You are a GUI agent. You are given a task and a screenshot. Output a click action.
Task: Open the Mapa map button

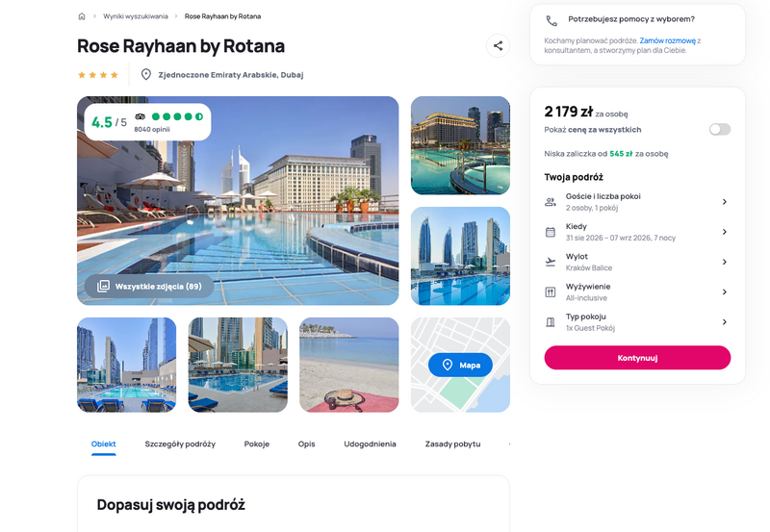(x=460, y=365)
